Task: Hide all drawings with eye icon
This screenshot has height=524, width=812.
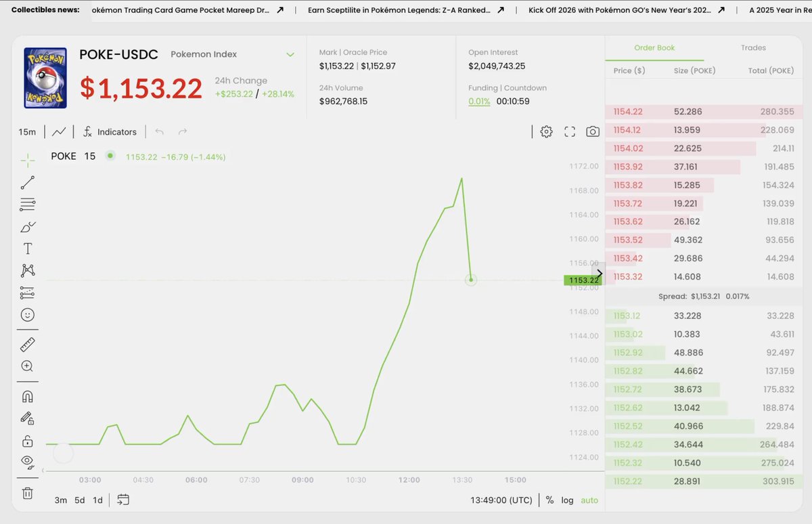Action: click(27, 462)
